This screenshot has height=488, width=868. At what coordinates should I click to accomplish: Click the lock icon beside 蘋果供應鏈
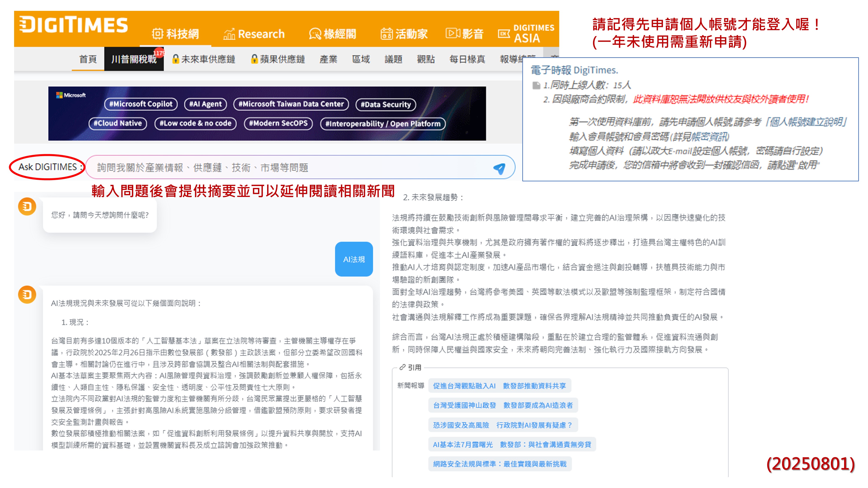254,59
